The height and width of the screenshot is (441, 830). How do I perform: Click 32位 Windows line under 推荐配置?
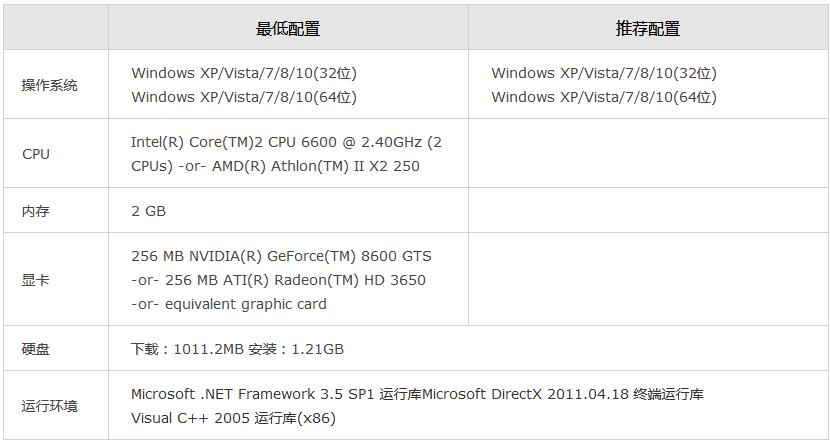[x=604, y=73]
